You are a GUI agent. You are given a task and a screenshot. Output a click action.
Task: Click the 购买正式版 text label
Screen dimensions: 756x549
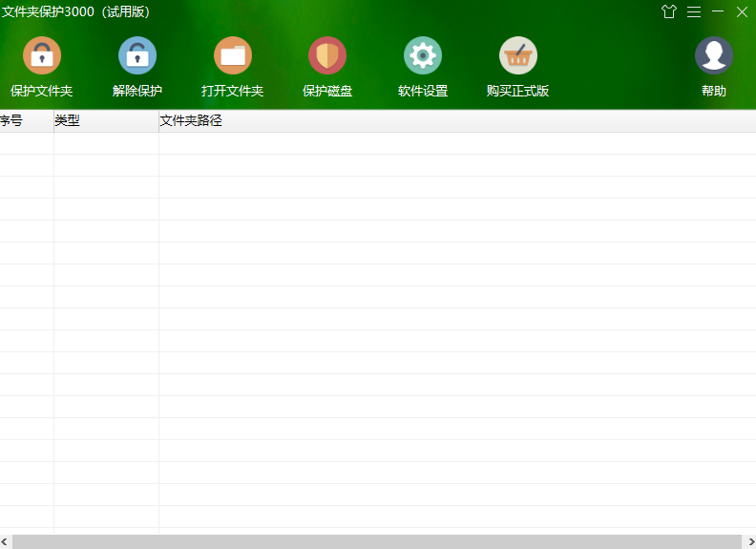(x=518, y=92)
